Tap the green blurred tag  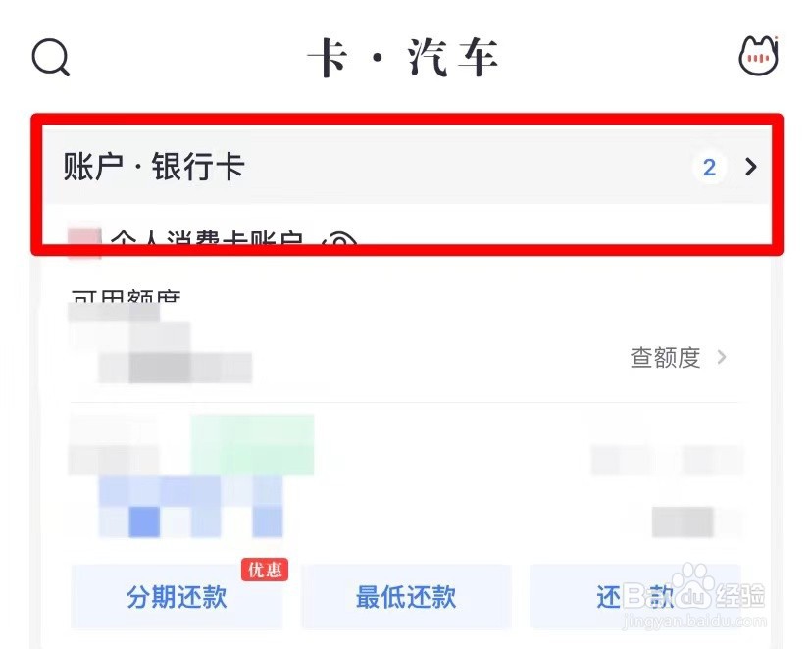coord(252,444)
